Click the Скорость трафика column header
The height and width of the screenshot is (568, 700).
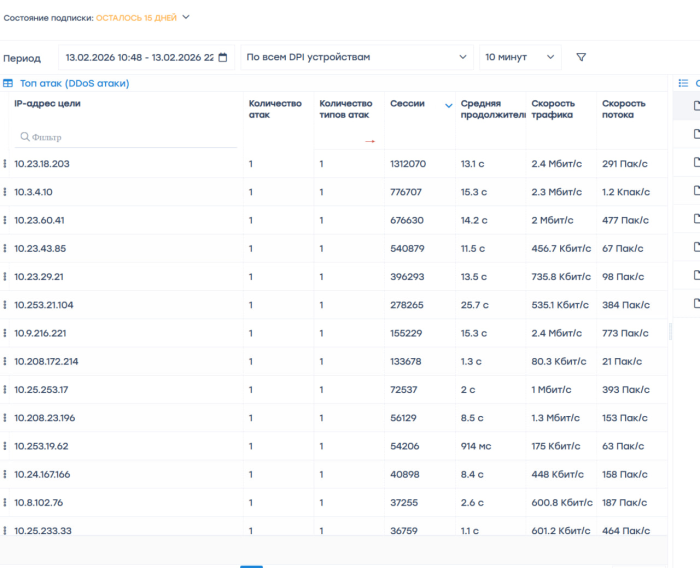(552, 109)
